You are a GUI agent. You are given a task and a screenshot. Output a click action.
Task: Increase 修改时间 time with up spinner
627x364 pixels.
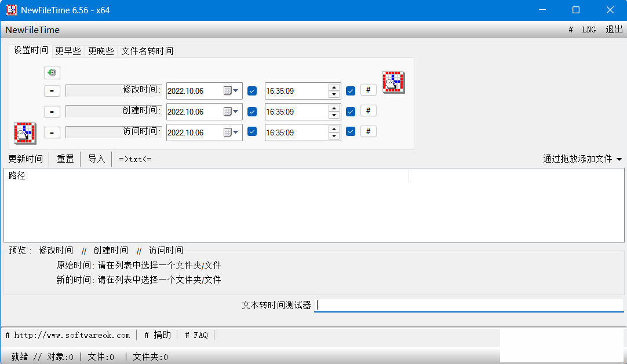pyautogui.click(x=334, y=87)
